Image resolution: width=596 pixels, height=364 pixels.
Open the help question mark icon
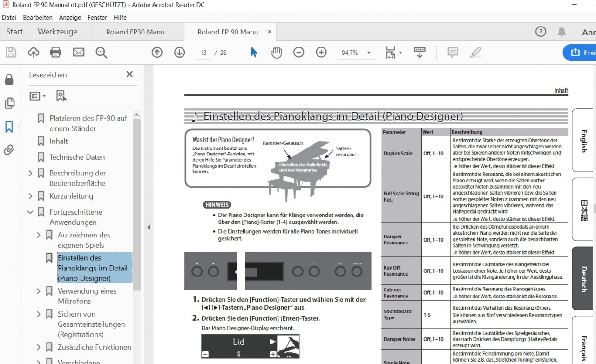click(541, 32)
